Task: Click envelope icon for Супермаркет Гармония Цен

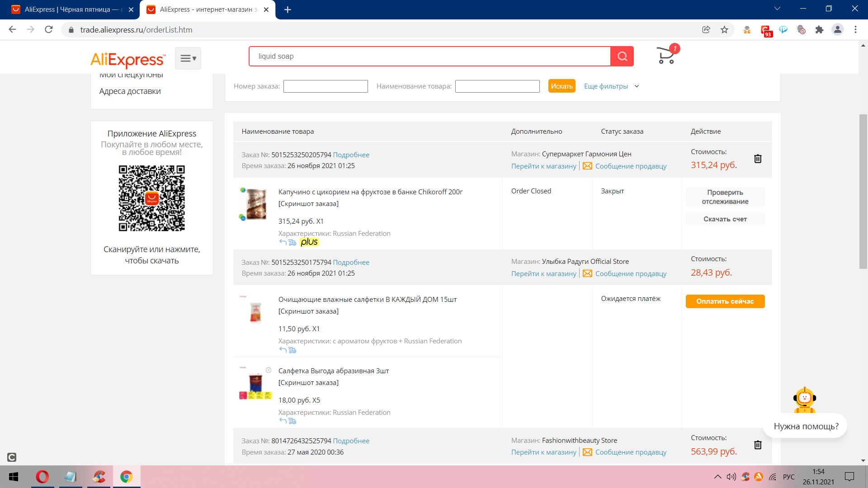Action: point(587,166)
